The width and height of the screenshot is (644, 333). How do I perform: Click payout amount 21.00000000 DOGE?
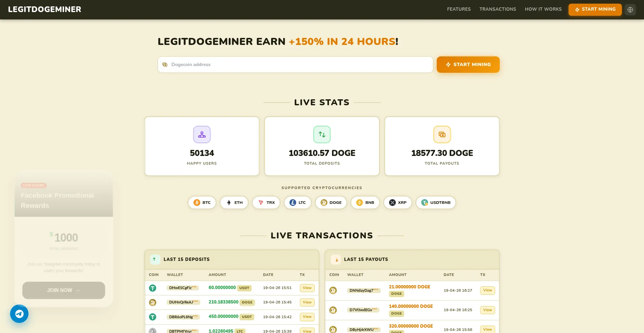[x=410, y=287]
